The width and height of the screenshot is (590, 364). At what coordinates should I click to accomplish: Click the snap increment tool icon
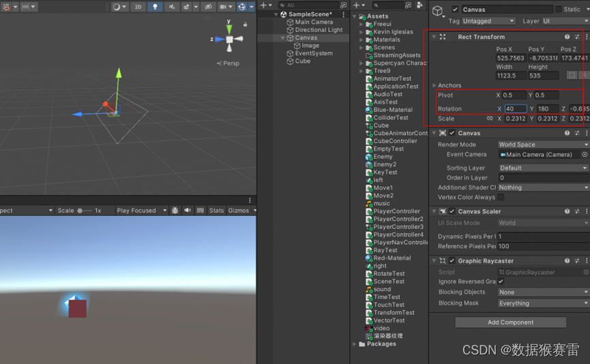pyautogui.click(x=25, y=6)
